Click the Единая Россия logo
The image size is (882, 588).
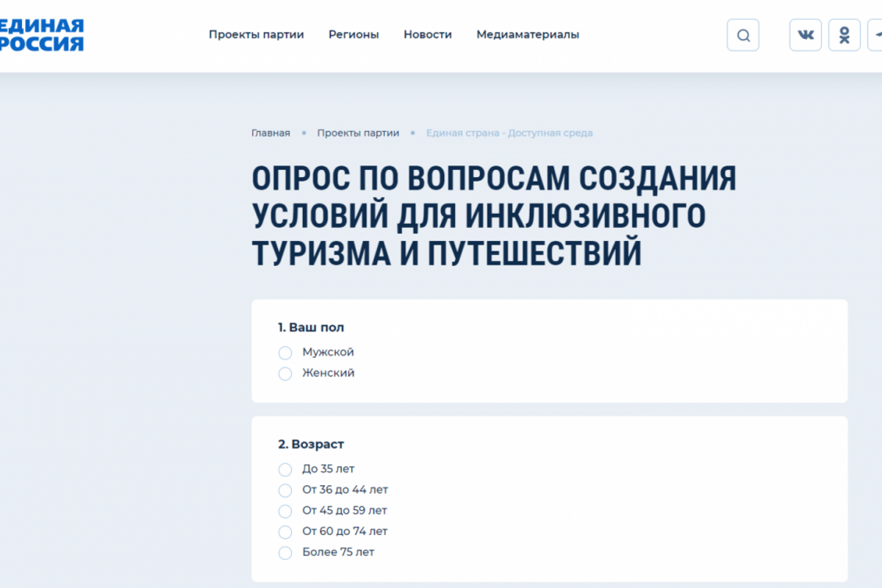click(41, 35)
